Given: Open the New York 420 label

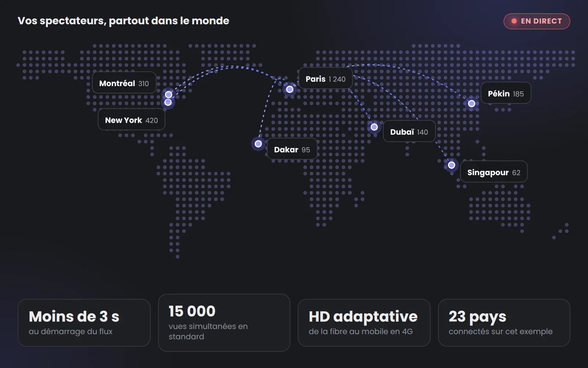Looking at the screenshot, I should tap(132, 120).
